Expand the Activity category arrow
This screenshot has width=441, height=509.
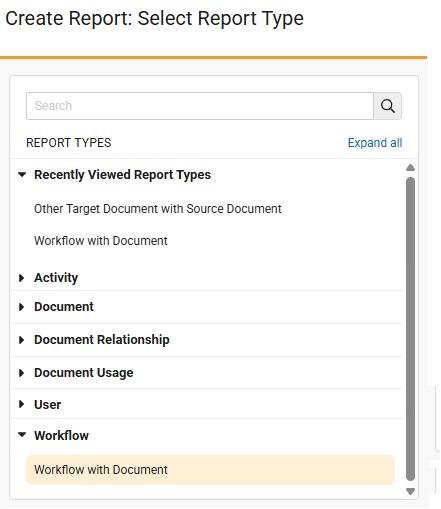(22, 278)
